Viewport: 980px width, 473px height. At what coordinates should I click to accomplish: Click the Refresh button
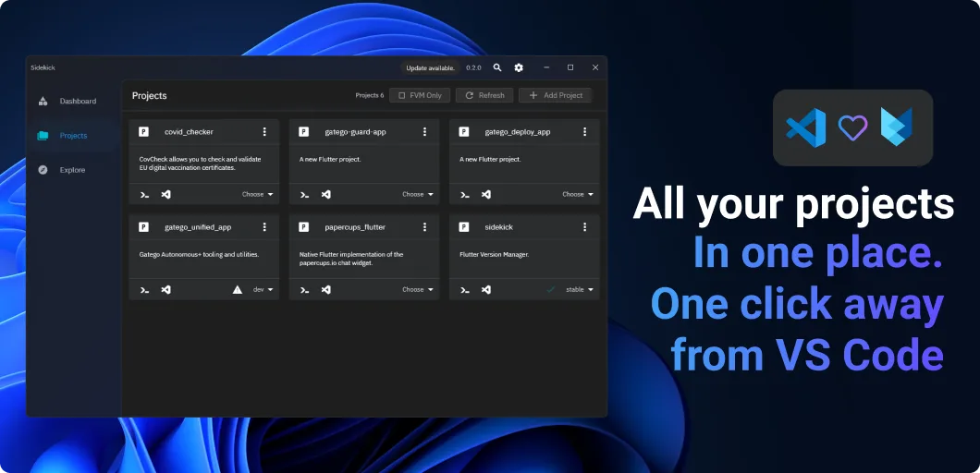tap(484, 95)
